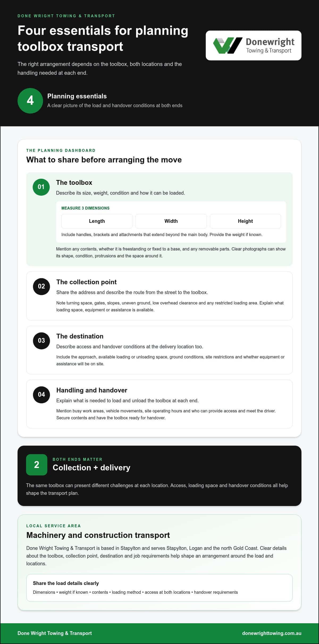Image resolution: width=319 pixels, height=644 pixels.
Task: Click the MEASURE 3 DIMENSIONS label
Action: tap(85, 208)
